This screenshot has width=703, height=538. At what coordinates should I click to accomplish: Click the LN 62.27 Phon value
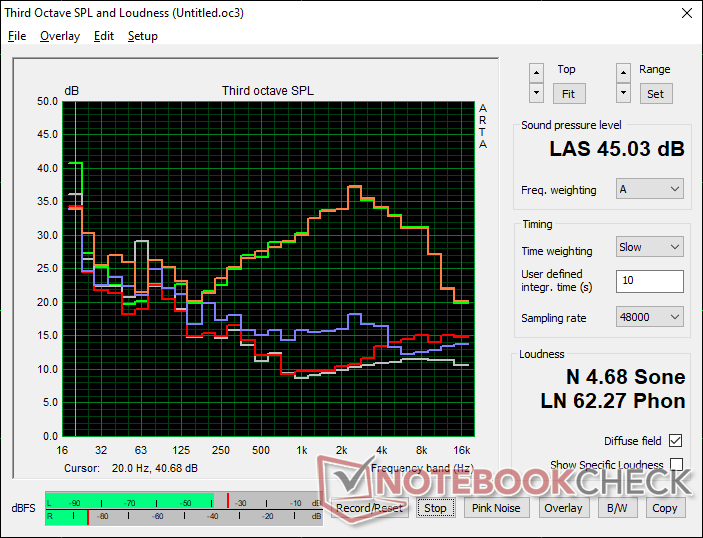pyautogui.click(x=613, y=401)
